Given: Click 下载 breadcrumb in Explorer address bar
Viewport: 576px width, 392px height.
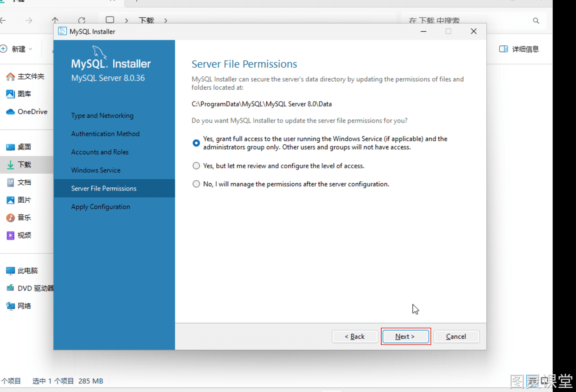Looking at the screenshot, I should pyautogui.click(x=147, y=21).
